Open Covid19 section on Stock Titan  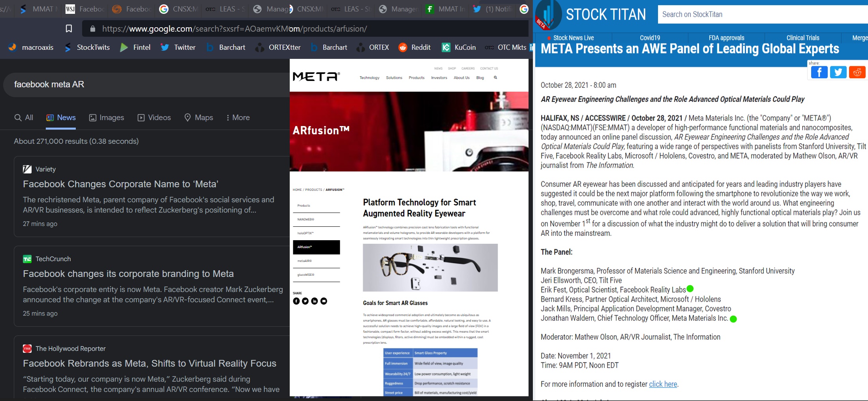(x=650, y=38)
